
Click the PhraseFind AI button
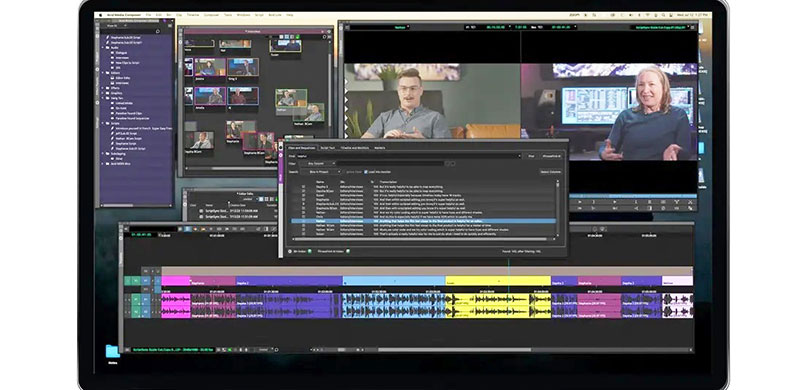point(552,156)
